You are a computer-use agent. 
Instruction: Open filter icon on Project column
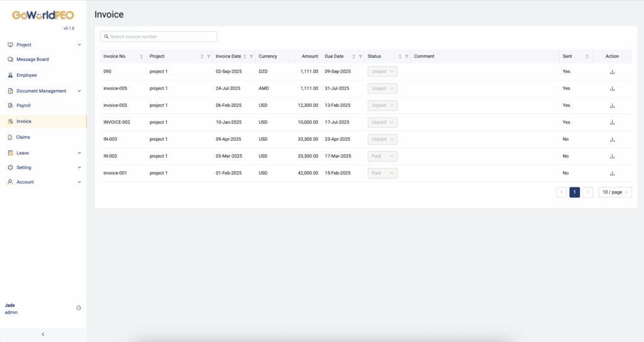click(209, 57)
